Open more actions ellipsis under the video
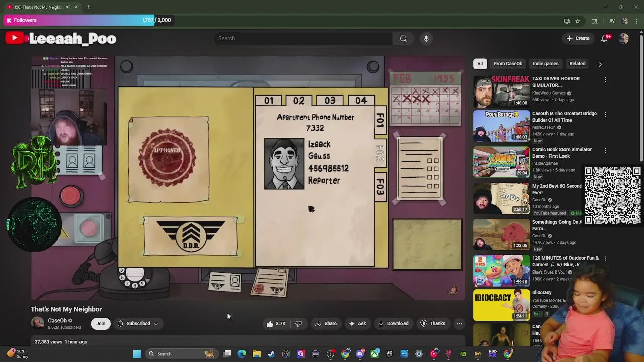Image resolution: width=644 pixels, height=362 pixels. pyautogui.click(x=459, y=324)
